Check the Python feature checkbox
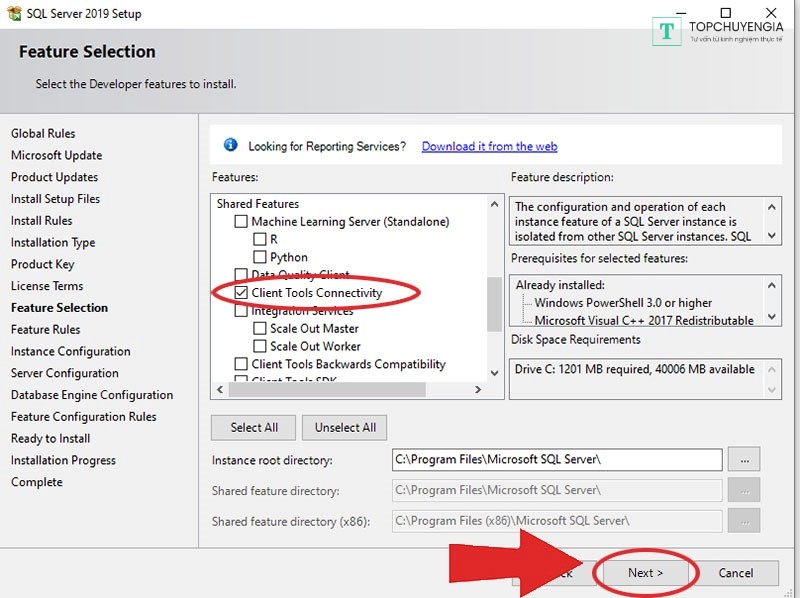This screenshot has height=598, width=800. point(260,257)
